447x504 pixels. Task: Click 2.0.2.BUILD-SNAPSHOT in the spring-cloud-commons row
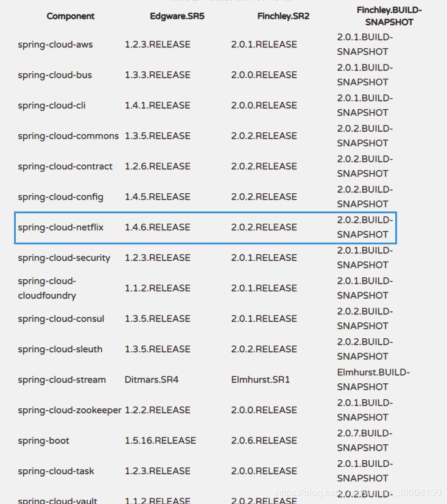(x=365, y=136)
